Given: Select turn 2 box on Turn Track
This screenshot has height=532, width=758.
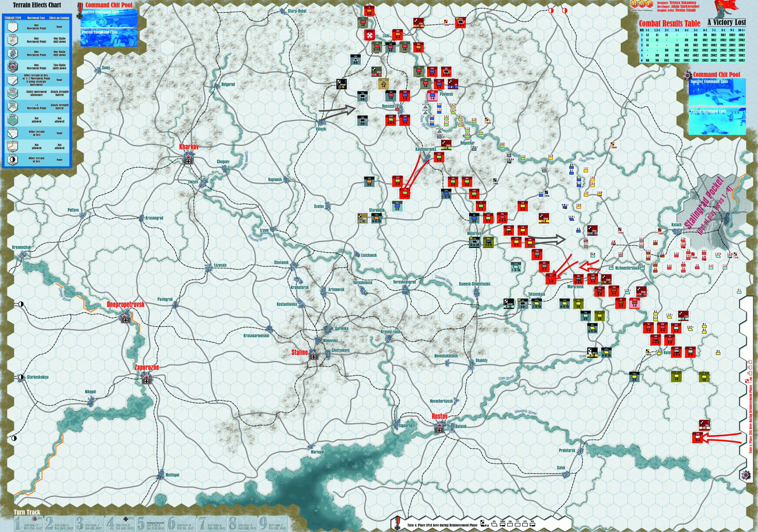Looking at the screenshot, I should pos(60,524).
